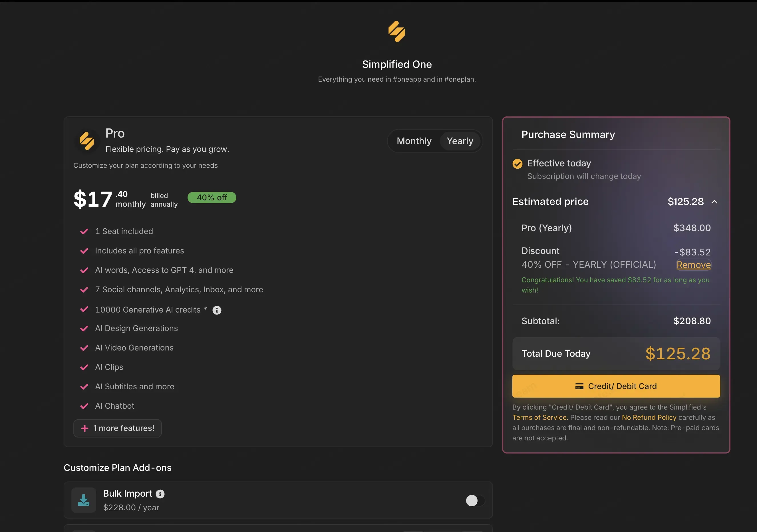Click the Pro plan logo icon
This screenshot has height=532, width=757.
[x=87, y=141]
